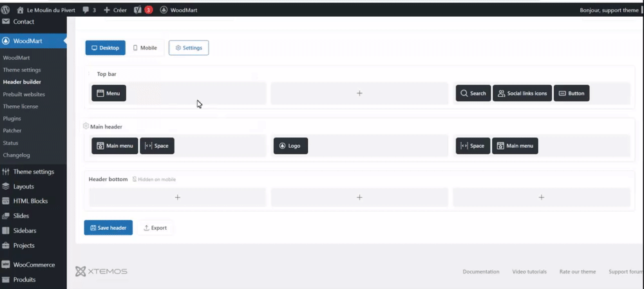644x289 pixels.
Task: Click Save header button
Action: [108, 228]
